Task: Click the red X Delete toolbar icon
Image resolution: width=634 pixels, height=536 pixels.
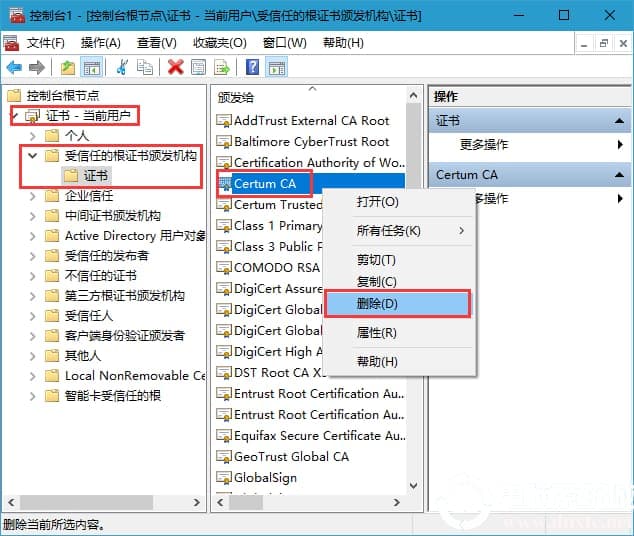Action: coord(175,67)
